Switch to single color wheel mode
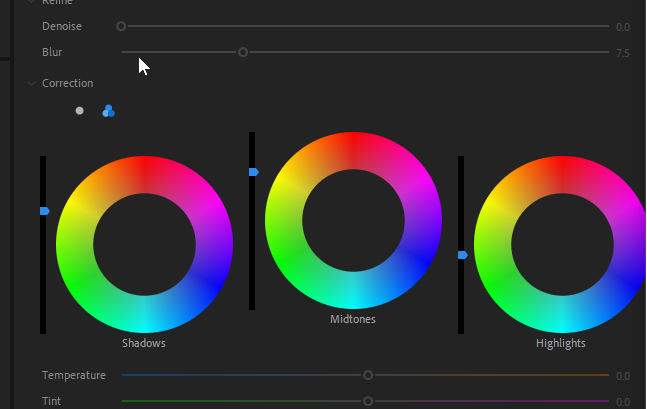 tap(80, 111)
